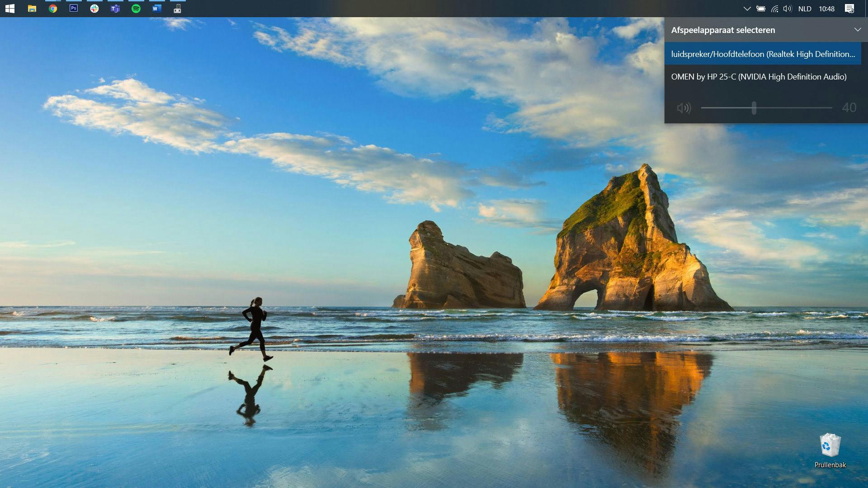Select OMEN by HP 25-C NVIDIA audio
Image resolution: width=868 pixels, height=488 pixels.
759,77
